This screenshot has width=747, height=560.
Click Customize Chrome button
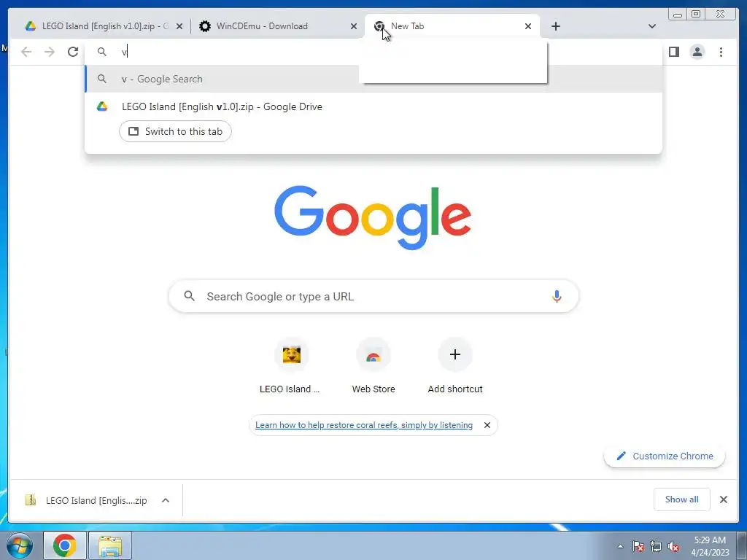(665, 456)
